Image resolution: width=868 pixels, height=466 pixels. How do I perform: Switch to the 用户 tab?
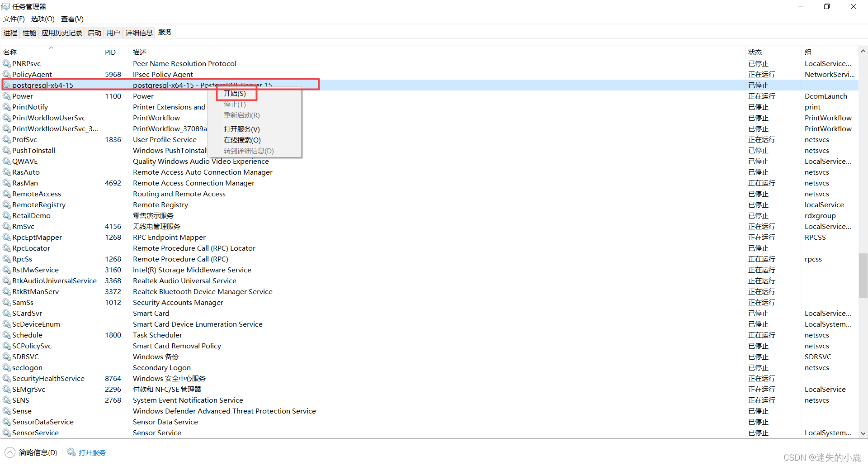tap(113, 33)
